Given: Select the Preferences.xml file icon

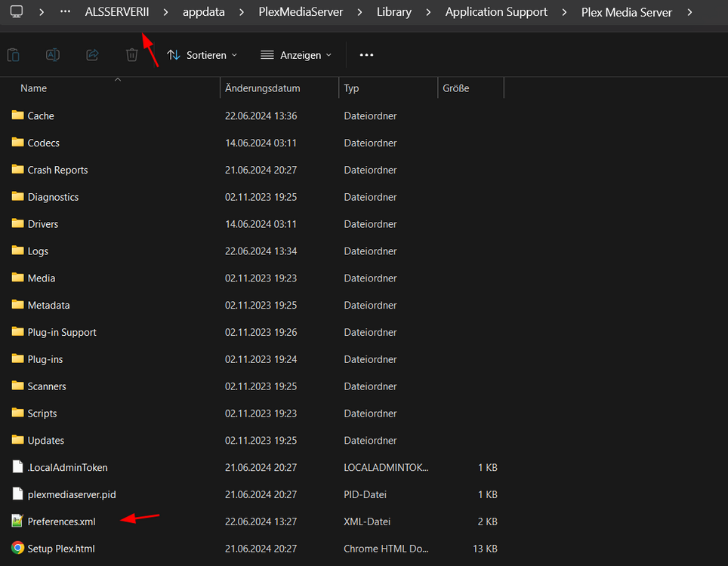Looking at the screenshot, I should (x=17, y=521).
